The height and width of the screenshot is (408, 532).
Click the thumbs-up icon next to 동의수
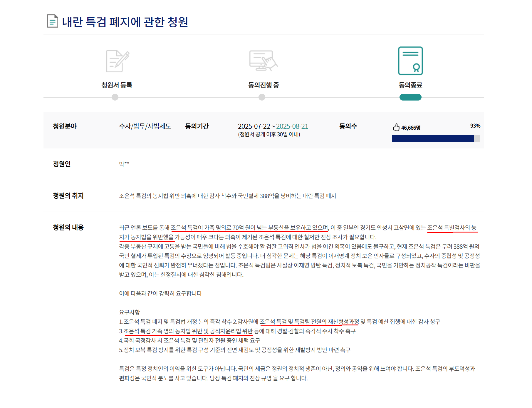tap(396, 126)
